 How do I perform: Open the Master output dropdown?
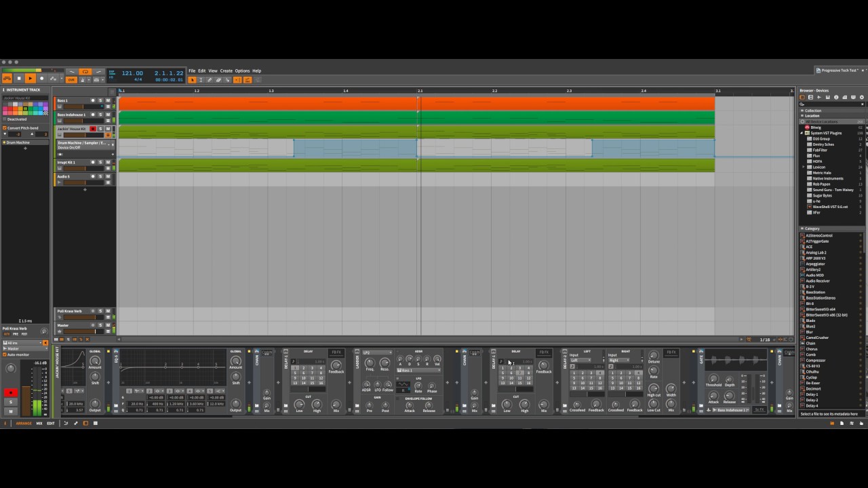(25, 348)
